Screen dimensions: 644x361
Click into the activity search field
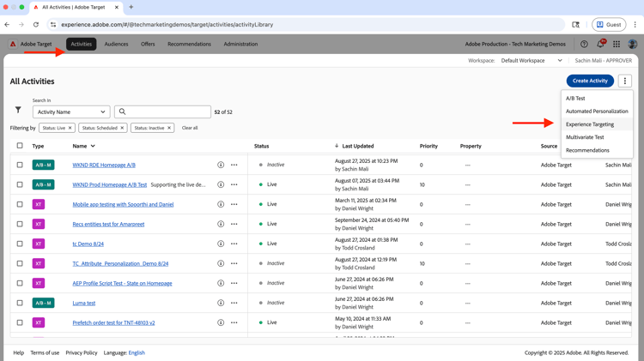[167, 111]
